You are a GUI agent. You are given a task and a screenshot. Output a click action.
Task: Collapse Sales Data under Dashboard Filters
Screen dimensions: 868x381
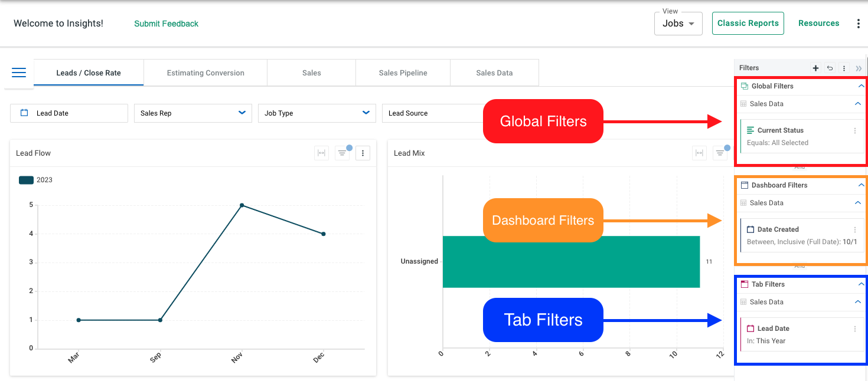tap(858, 203)
